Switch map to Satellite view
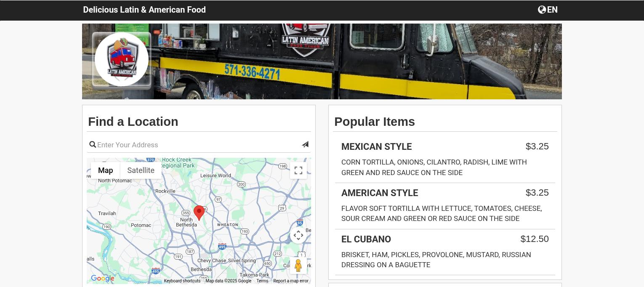Screen dimensions: 644x287 point(141,170)
